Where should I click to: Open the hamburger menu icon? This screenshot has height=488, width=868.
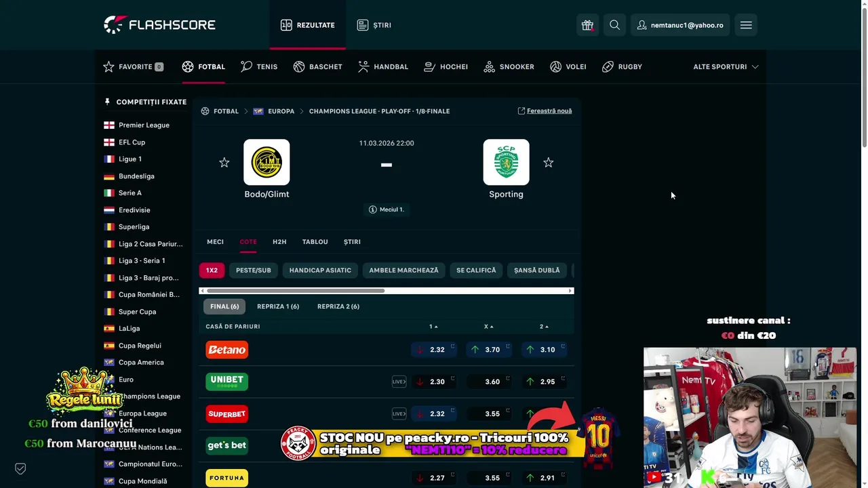click(746, 25)
